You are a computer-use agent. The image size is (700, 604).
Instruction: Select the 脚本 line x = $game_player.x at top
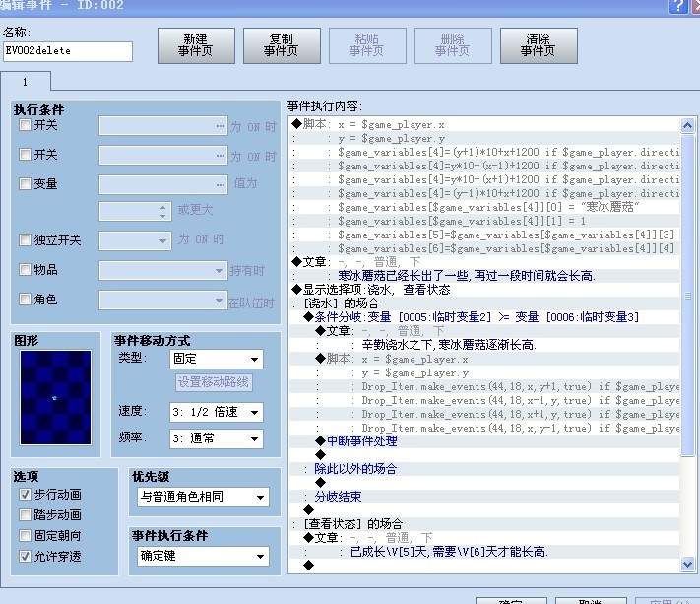tap(484, 124)
